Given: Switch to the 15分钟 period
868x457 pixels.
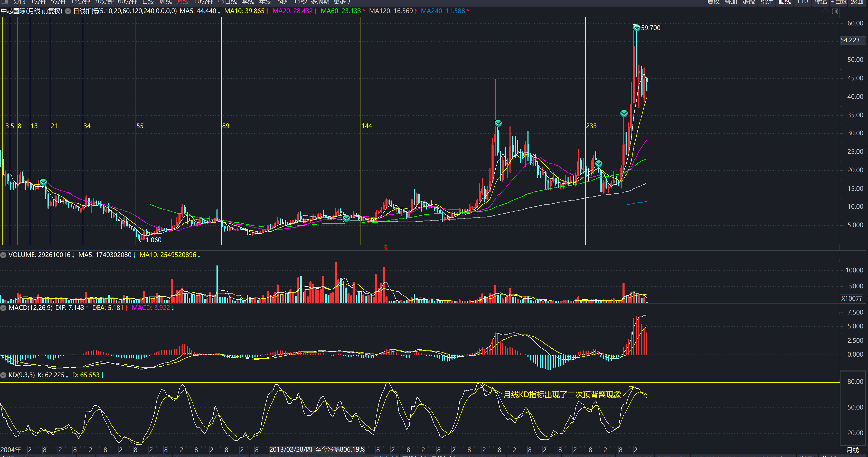Looking at the screenshot, I should tap(80, 2).
